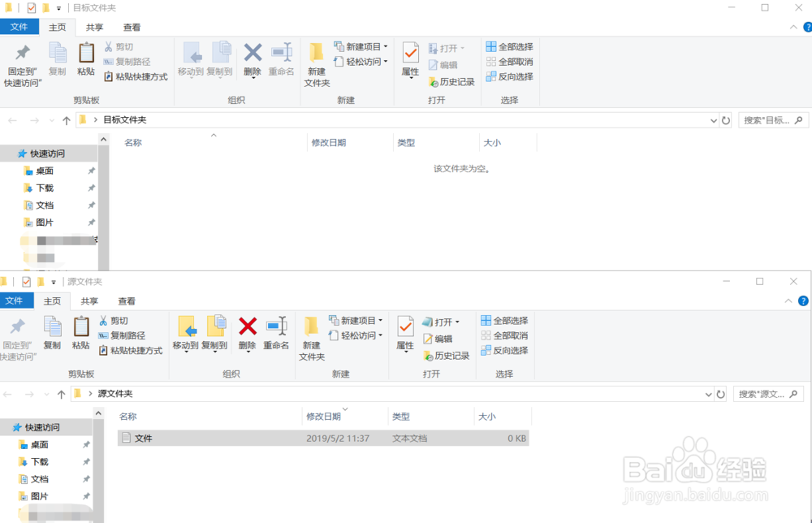Select 快速访问 in 目标文件夹 navigation pane
The height and width of the screenshot is (523, 812).
coord(47,153)
